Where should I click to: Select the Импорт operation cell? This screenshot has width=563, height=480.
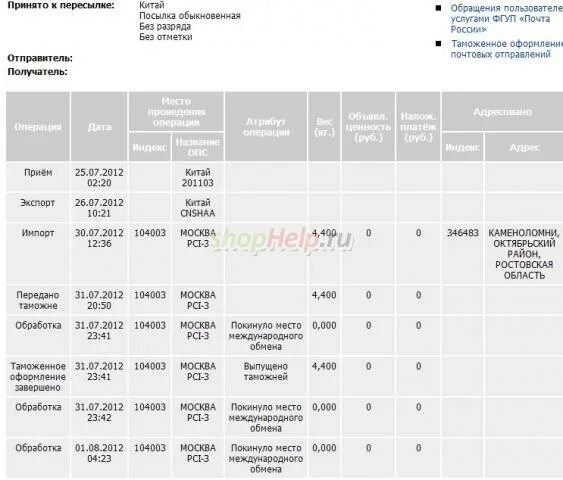[38, 253]
